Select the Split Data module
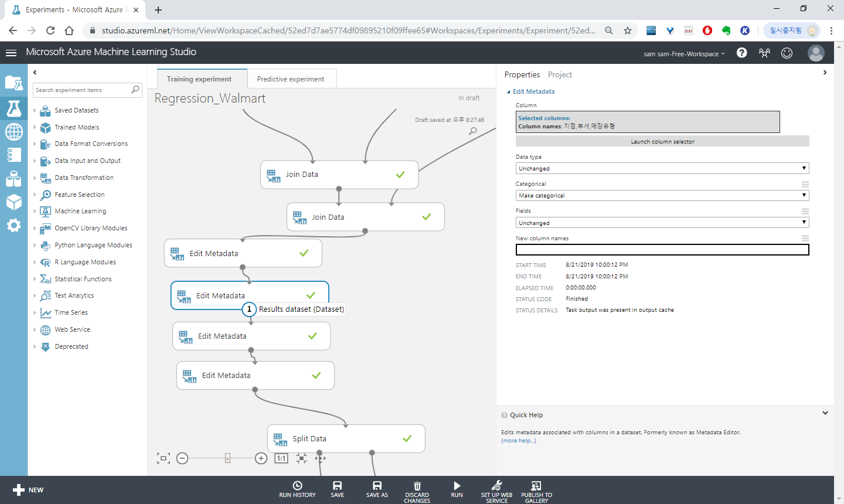The width and height of the screenshot is (844, 504). [x=346, y=438]
